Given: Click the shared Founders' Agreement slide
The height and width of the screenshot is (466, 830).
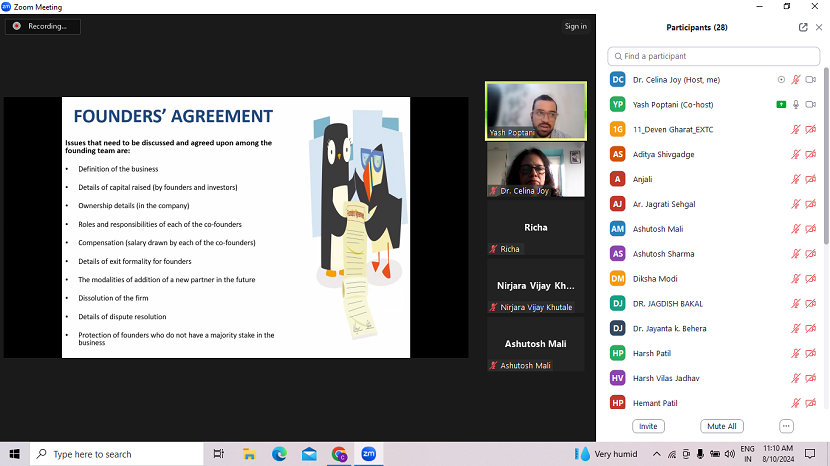Looking at the screenshot, I should (x=236, y=227).
